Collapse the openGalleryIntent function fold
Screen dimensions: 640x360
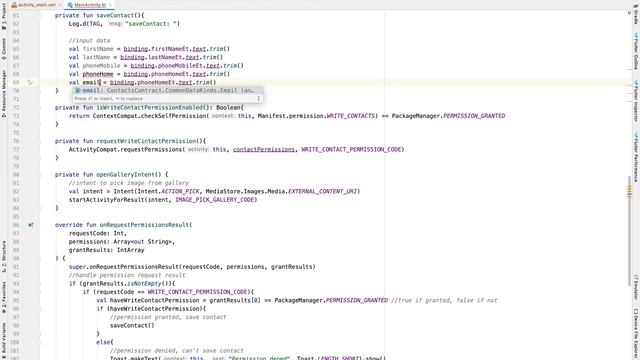[x=40, y=175]
